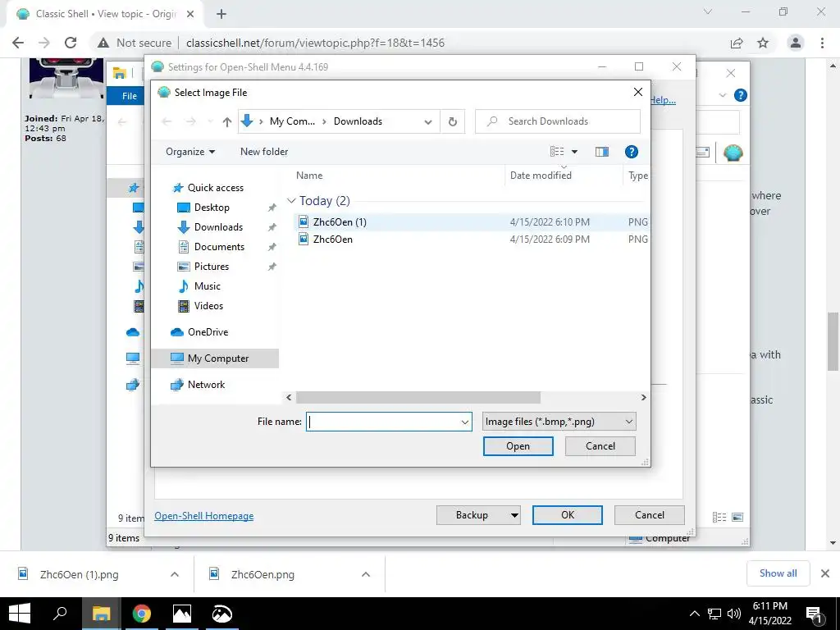Viewport: 840px width, 630px height.
Task: Cancel the Select Image File dialog
Action: [600, 446]
